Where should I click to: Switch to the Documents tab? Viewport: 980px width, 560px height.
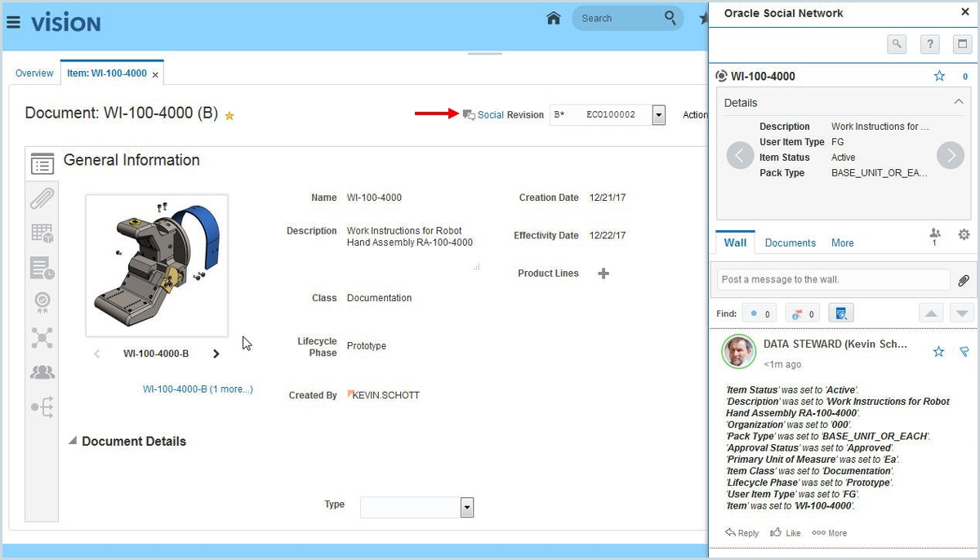point(790,242)
